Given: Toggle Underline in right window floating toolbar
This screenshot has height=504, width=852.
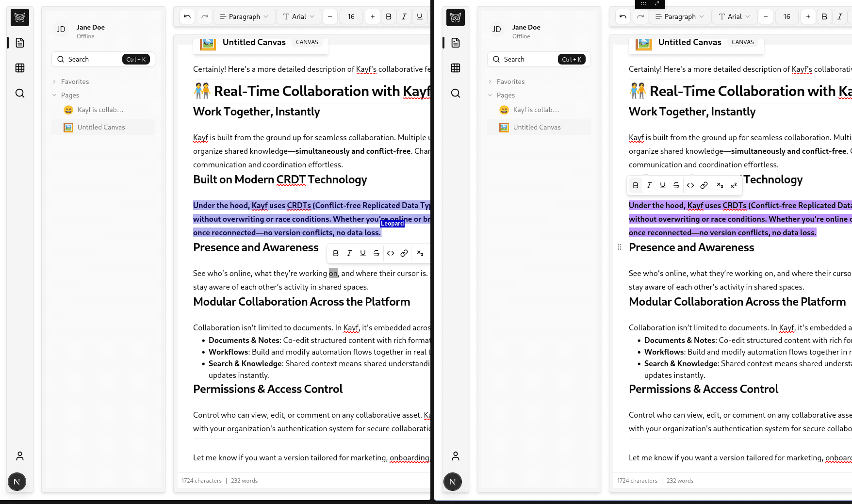Looking at the screenshot, I should click(663, 185).
